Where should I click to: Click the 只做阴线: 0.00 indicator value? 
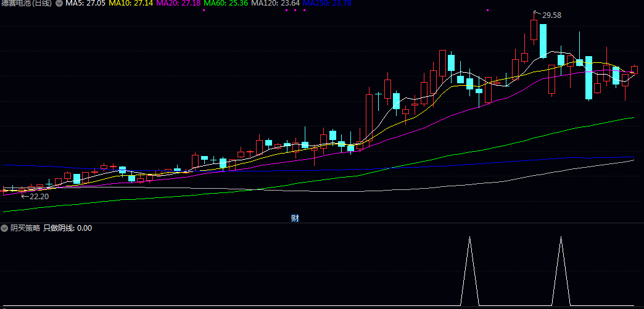pyautogui.click(x=68, y=228)
